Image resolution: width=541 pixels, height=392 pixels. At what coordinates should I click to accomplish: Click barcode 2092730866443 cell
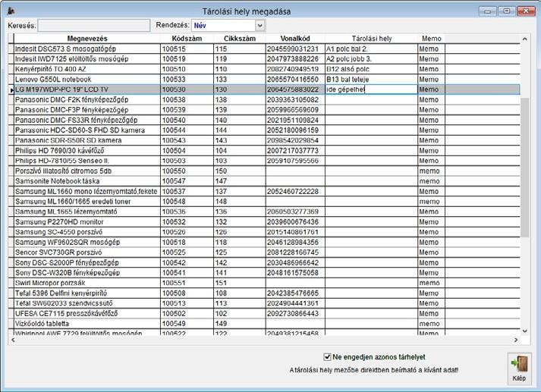click(295, 313)
